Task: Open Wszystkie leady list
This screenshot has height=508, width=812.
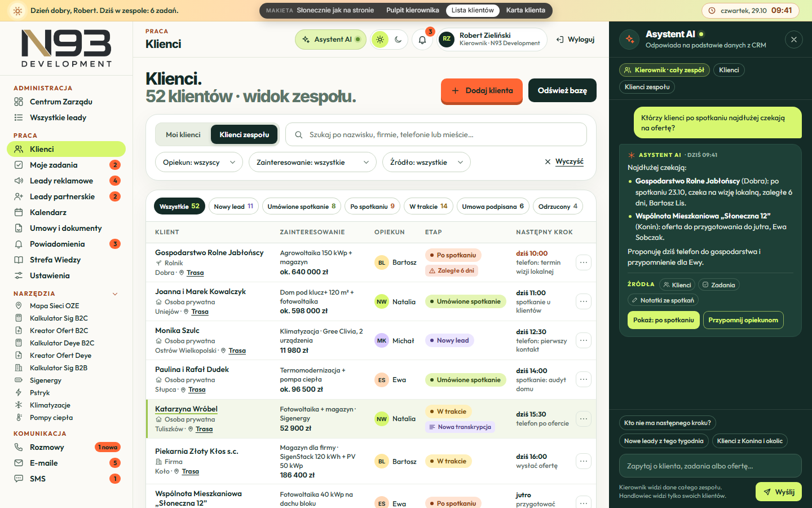Action: coord(67,117)
